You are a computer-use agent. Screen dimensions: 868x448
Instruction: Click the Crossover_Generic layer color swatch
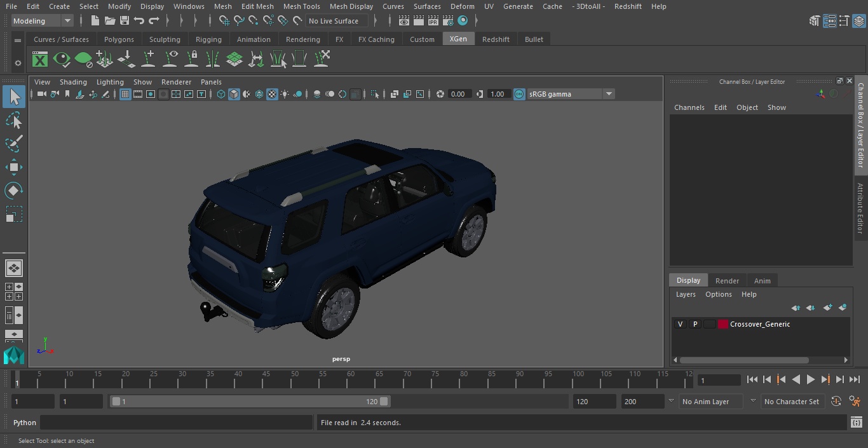click(723, 324)
